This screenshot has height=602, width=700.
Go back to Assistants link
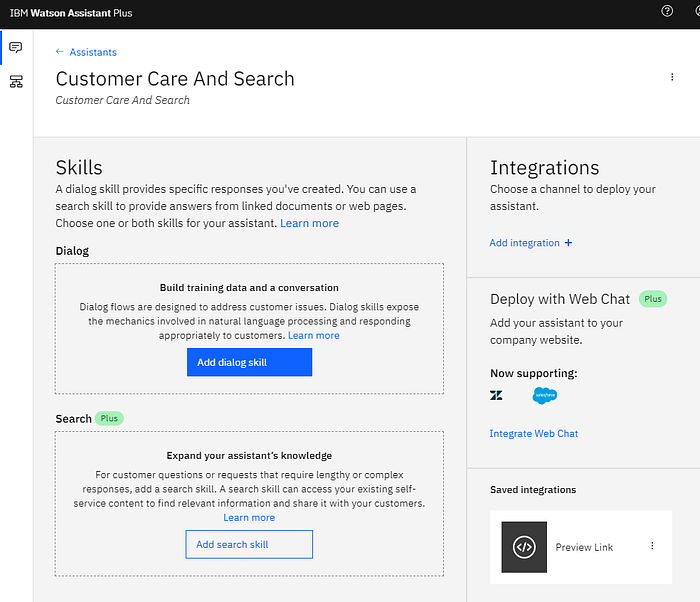click(93, 52)
